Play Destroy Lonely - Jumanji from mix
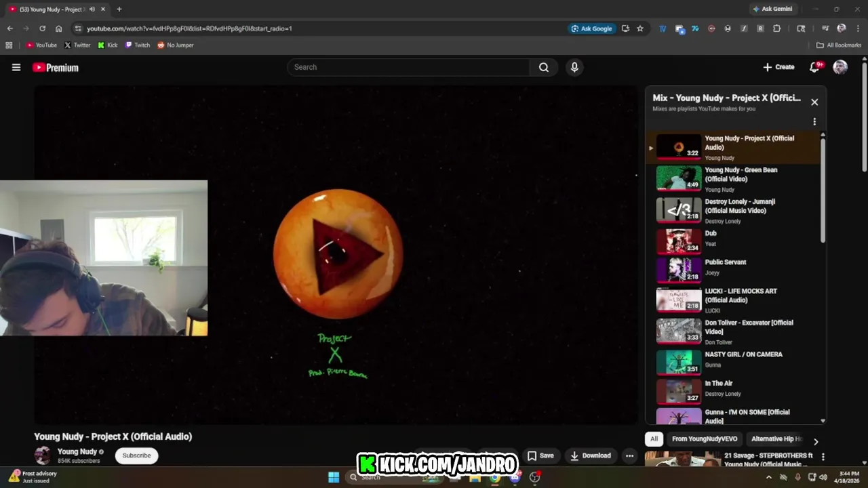The image size is (868, 488). (732, 211)
